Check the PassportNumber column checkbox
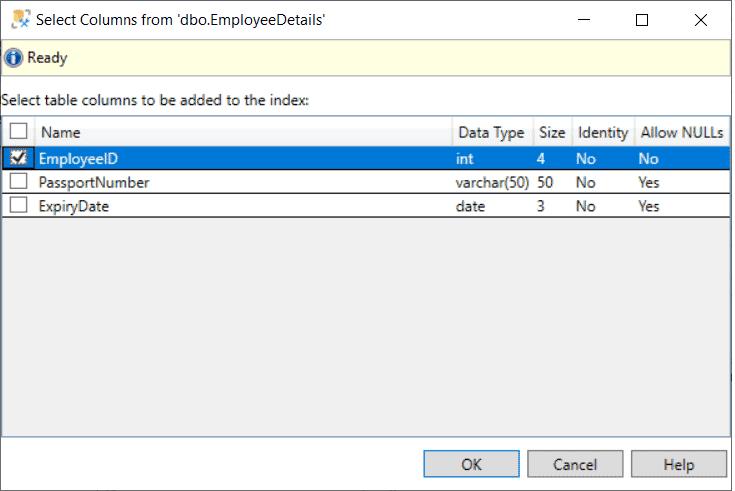 18,182
